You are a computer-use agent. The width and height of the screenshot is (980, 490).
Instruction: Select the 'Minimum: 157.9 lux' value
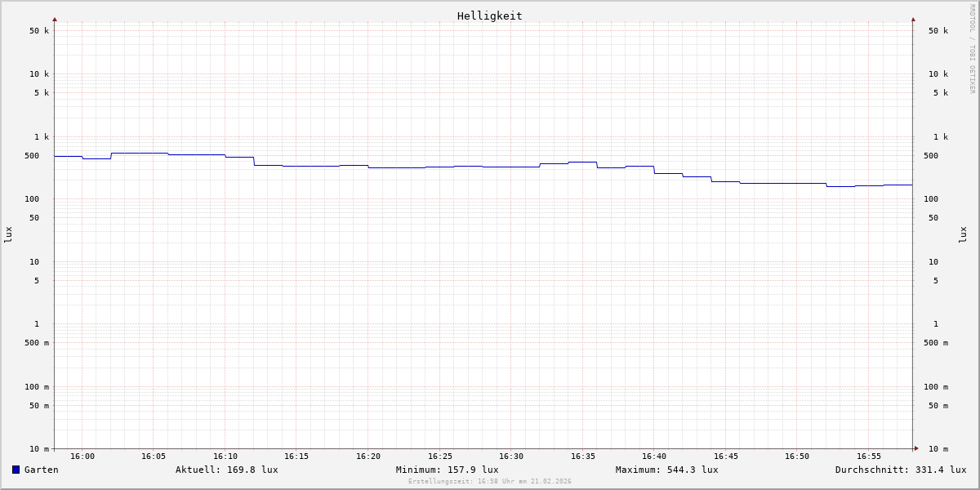(x=448, y=470)
